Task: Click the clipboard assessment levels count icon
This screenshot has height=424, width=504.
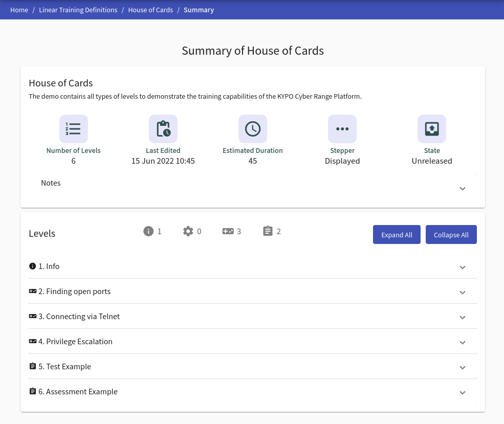Action: pos(268,231)
